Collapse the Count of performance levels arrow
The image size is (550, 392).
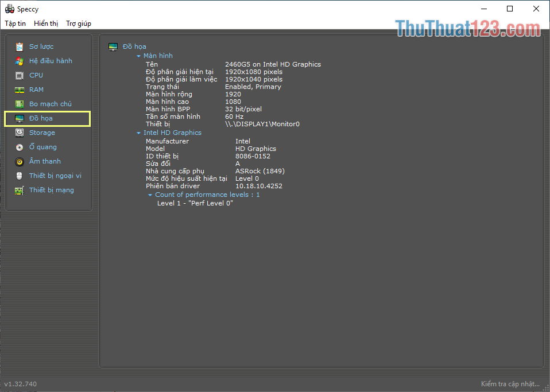[150, 195]
